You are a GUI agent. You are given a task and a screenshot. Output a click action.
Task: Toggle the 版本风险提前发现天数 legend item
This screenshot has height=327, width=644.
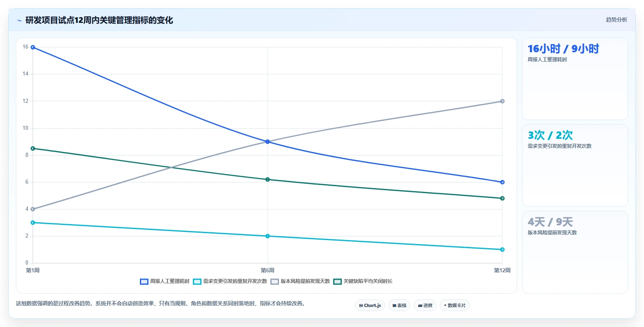300,281
